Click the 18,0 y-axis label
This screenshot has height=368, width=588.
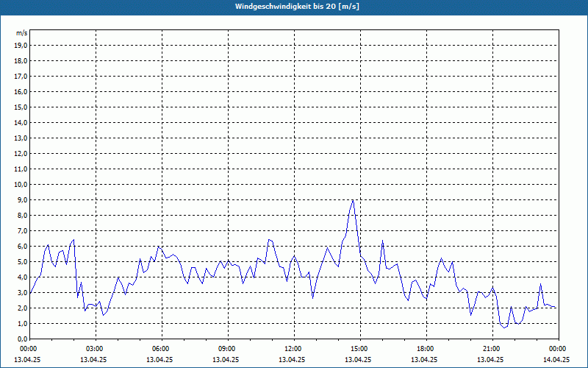(x=21, y=61)
